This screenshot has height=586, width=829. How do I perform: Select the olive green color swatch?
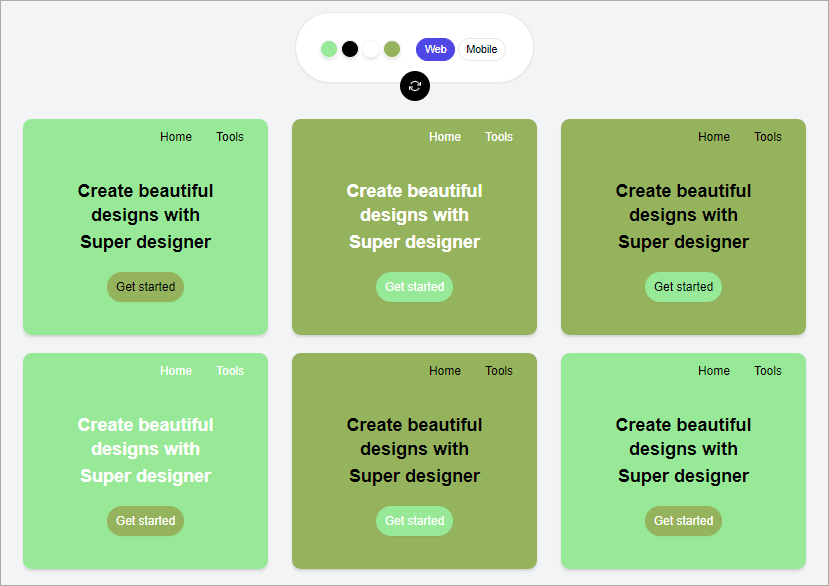pos(391,48)
